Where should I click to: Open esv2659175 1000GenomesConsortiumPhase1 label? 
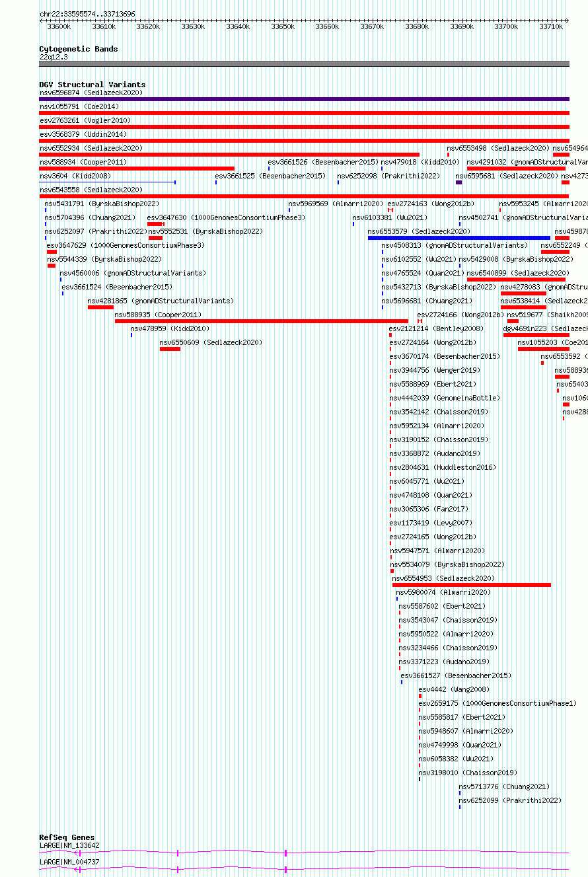coord(497,703)
